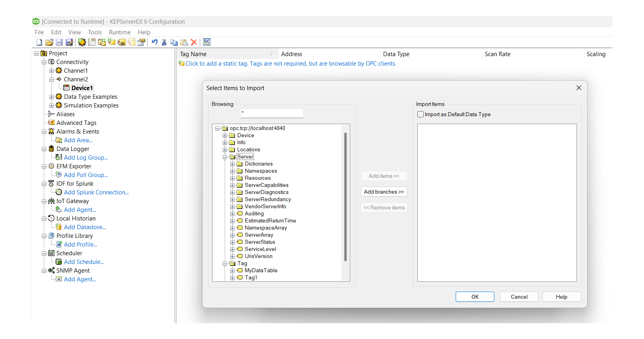
Task: Click the Add branches >> button
Action: point(384,192)
